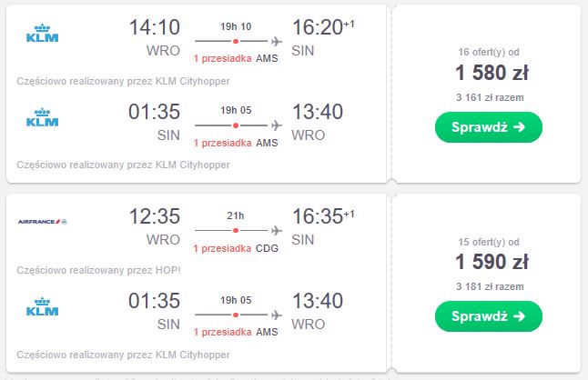Click the 14:10 WRO departure time
This screenshot has width=588, height=380.
(x=155, y=27)
